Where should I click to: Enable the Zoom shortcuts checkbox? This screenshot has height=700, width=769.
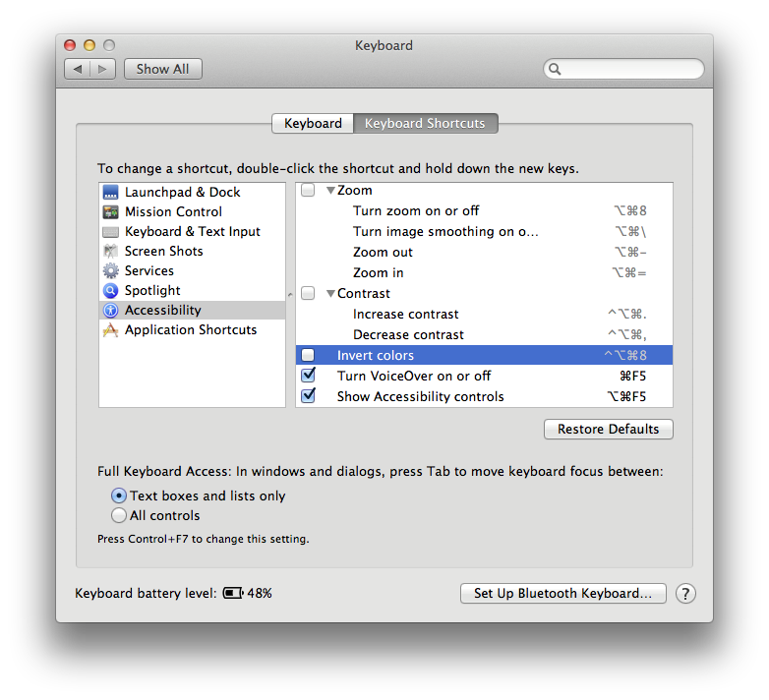coord(308,190)
